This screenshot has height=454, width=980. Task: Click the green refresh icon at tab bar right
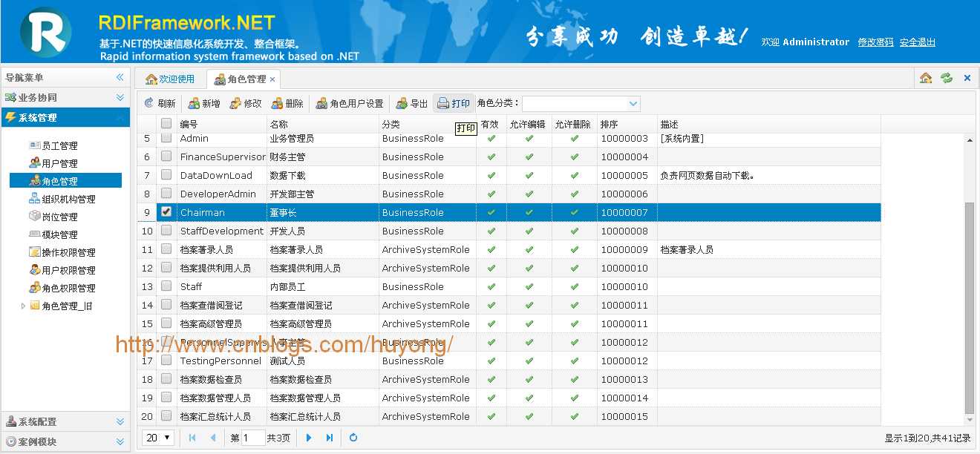tap(946, 78)
